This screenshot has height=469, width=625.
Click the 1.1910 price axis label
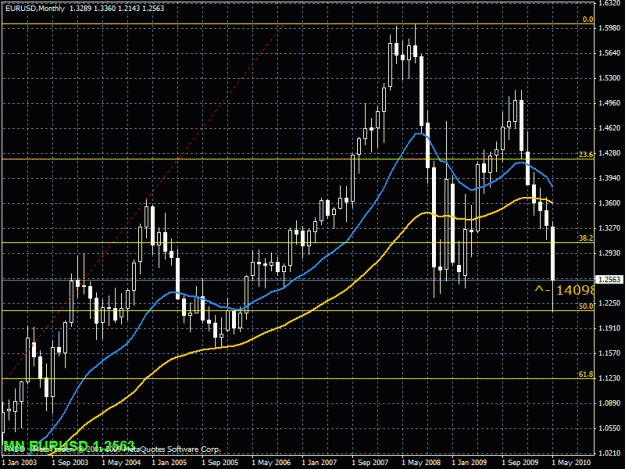pyautogui.click(x=609, y=328)
